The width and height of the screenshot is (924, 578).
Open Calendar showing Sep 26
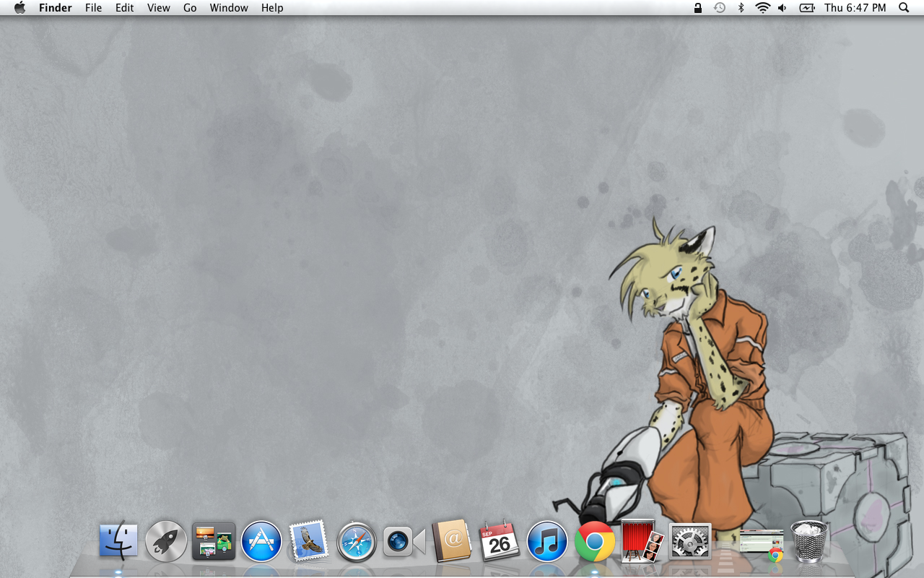point(500,541)
